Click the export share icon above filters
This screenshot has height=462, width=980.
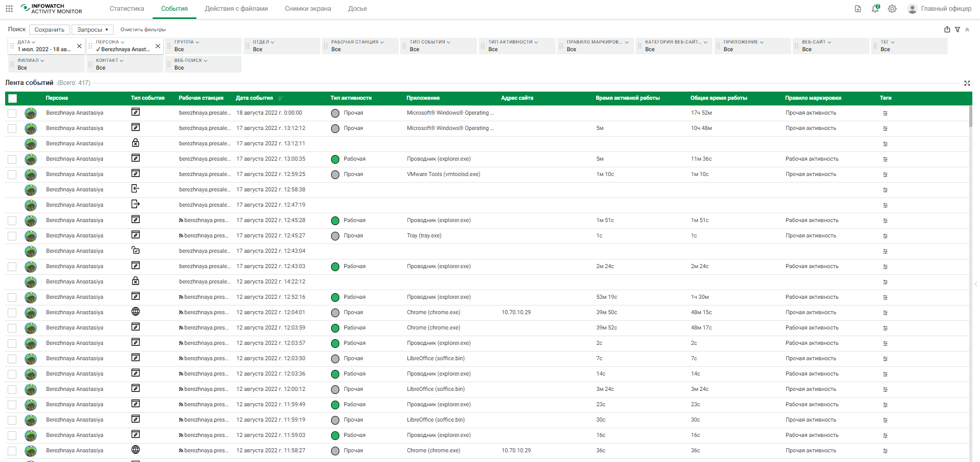947,30
